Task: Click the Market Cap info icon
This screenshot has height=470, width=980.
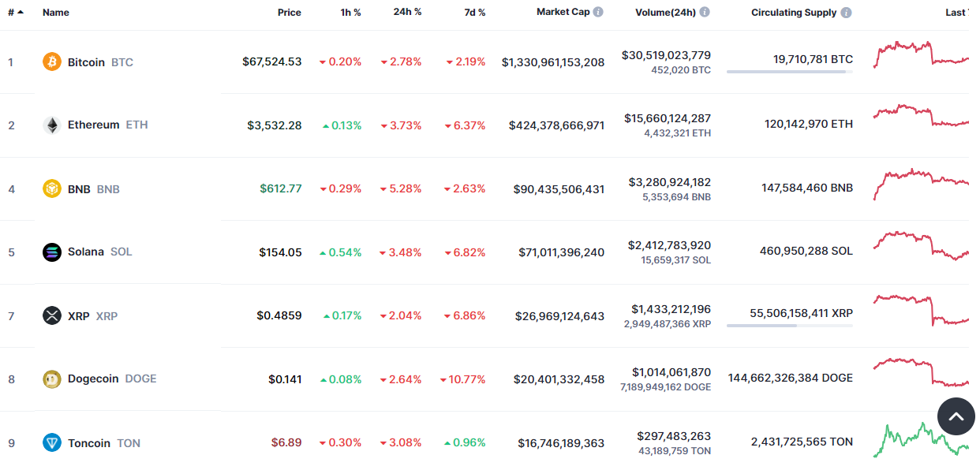Action: [598, 12]
